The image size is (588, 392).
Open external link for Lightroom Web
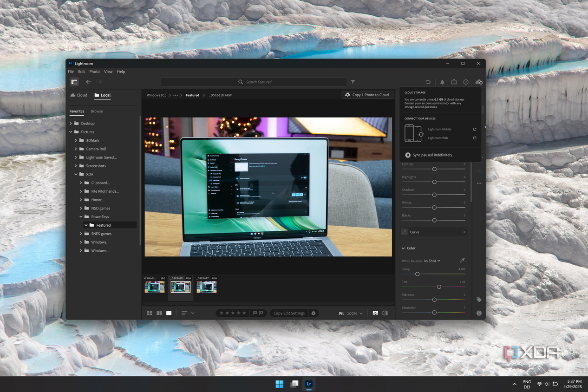click(474, 137)
